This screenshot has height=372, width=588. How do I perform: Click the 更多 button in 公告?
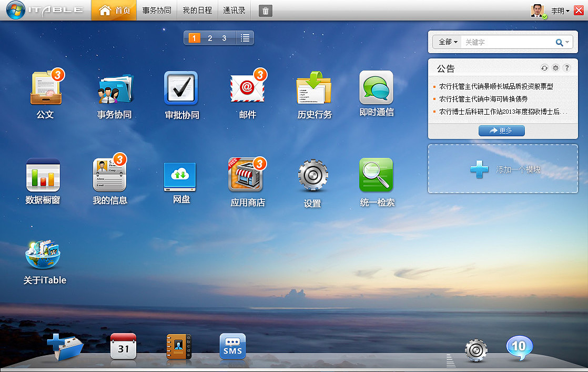(502, 130)
